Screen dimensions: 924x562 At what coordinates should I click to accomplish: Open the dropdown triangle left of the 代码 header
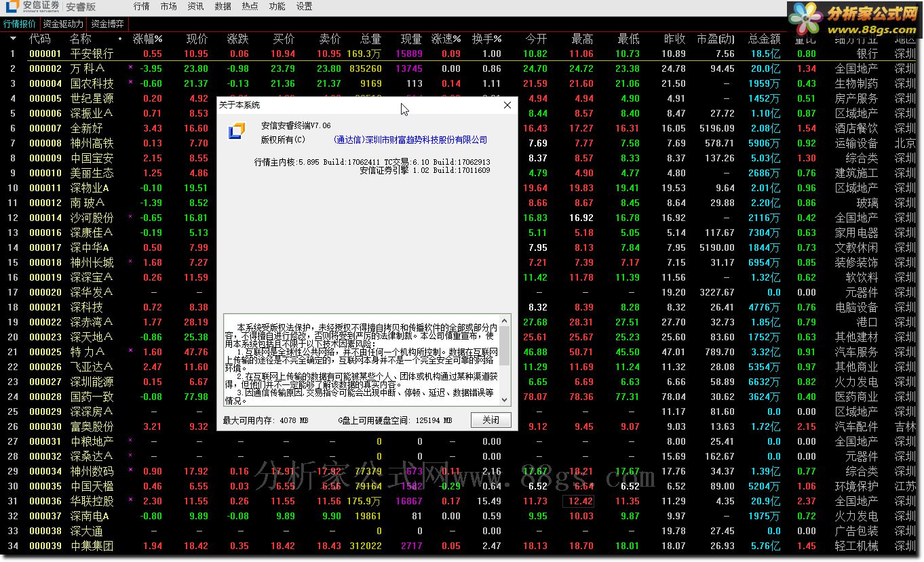click(13, 39)
